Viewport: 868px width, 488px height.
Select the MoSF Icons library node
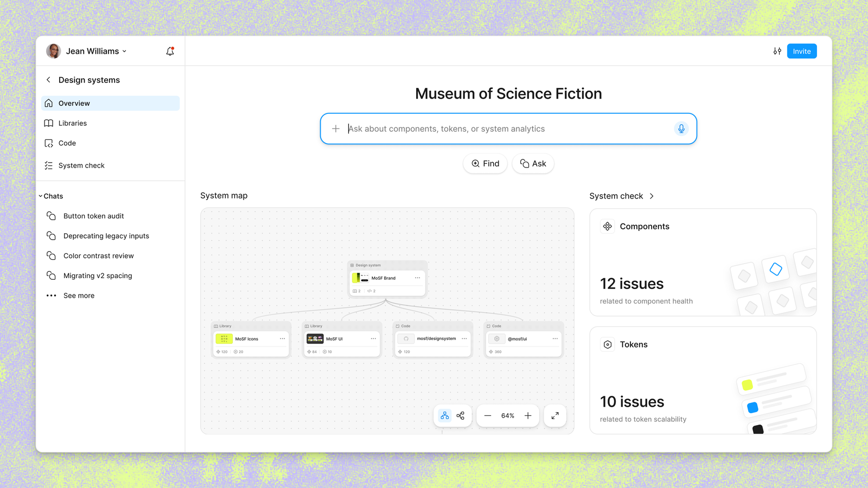point(251,339)
